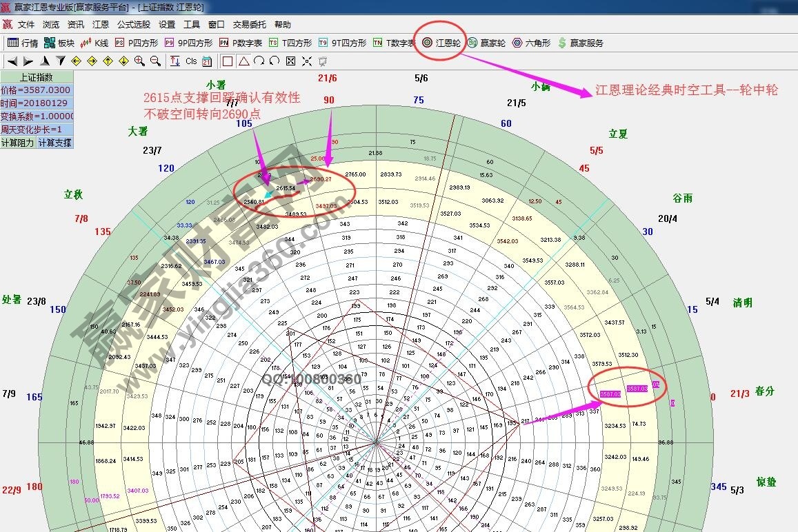Select the triangle drawing tool
The height and width of the screenshot is (532, 798).
click(x=243, y=61)
